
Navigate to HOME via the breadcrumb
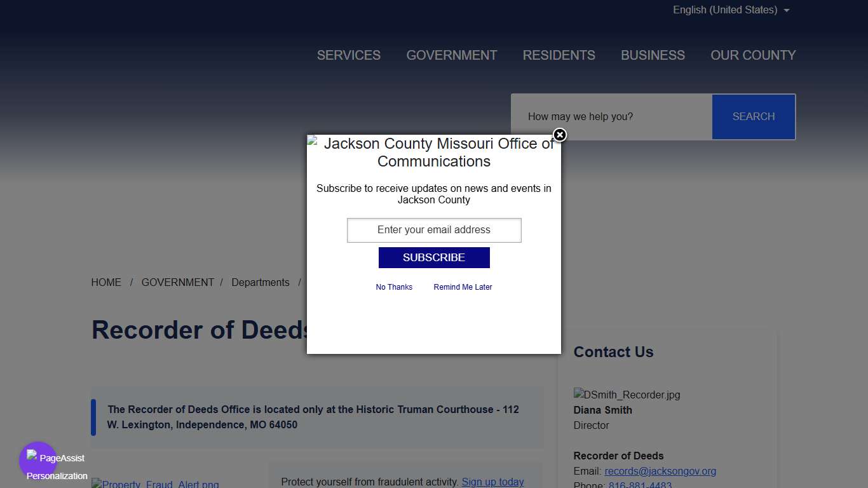pyautogui.click(x=106, y=282)
